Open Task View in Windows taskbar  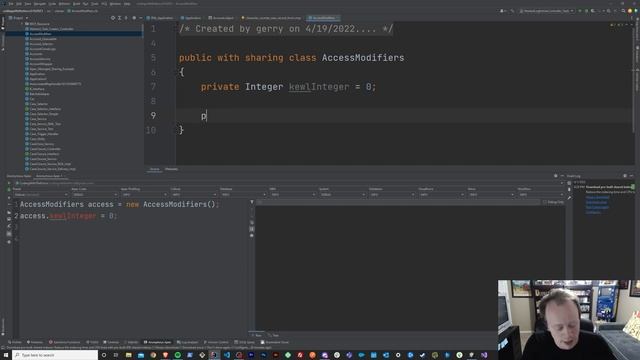[x=116, y=355]
